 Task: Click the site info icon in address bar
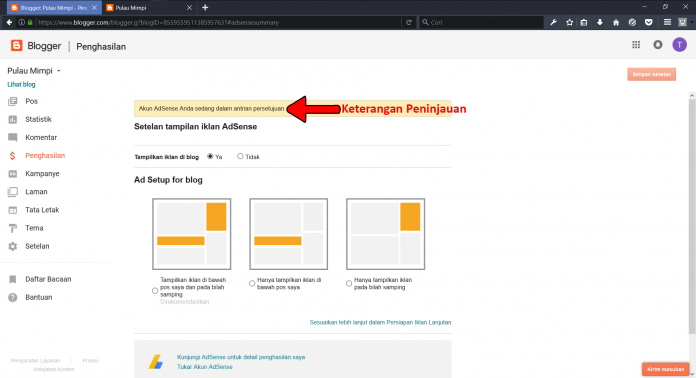coord(21,22)
